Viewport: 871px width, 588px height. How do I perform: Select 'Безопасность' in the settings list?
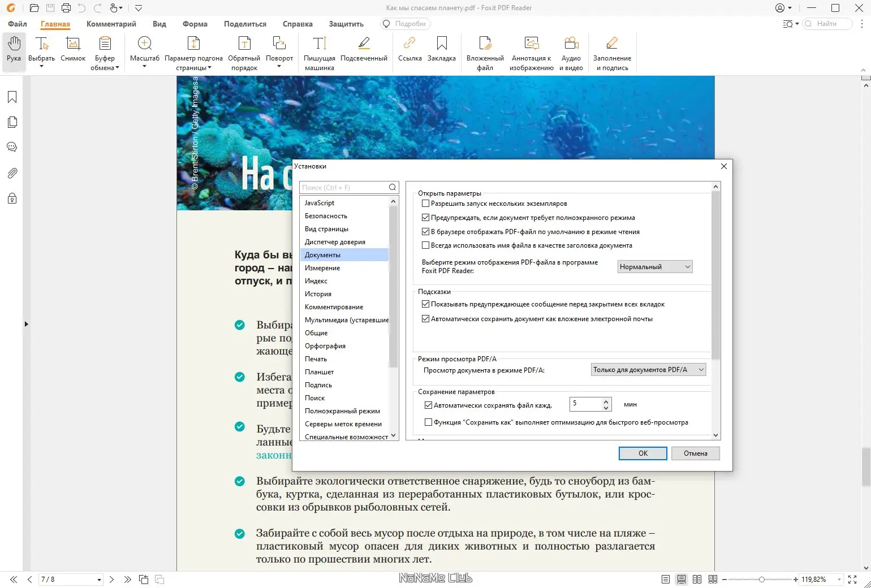[326, 215]
